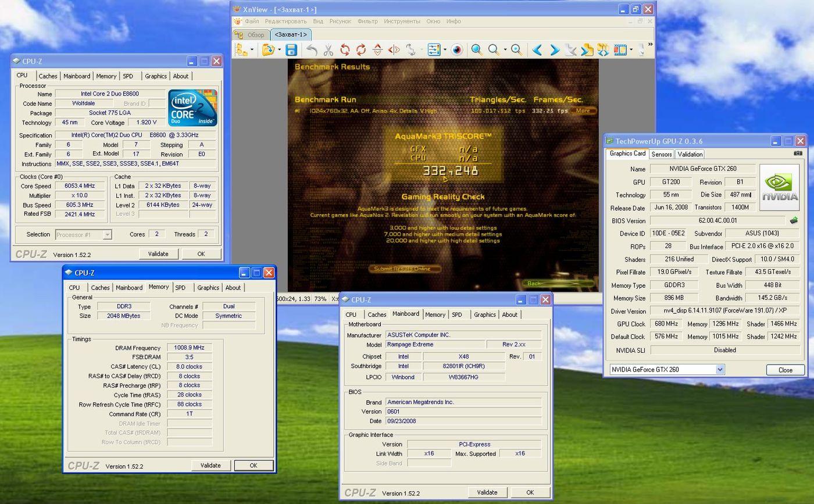The height and width of the screenshot is (504, 814).
Task: Click OK in the CPU-Z Memory window
Action: (x=254, y=466)
